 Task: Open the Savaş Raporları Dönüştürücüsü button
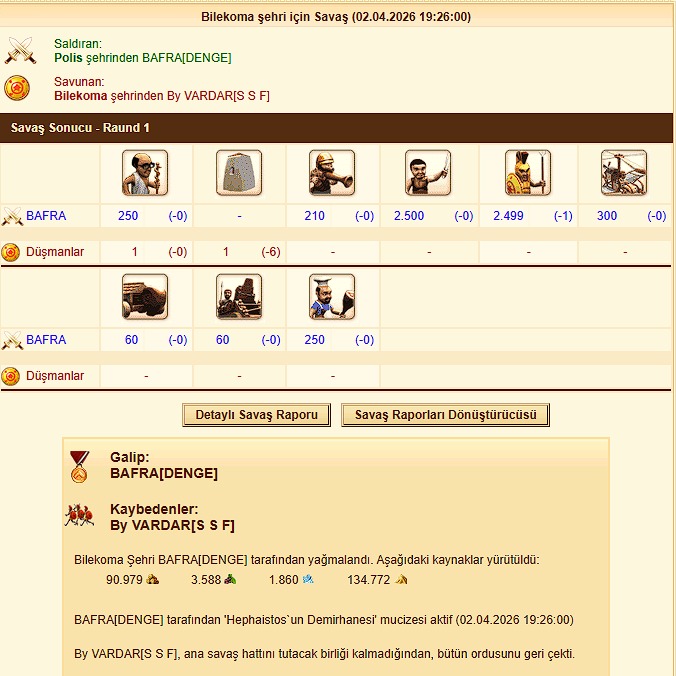coord(445,415)
